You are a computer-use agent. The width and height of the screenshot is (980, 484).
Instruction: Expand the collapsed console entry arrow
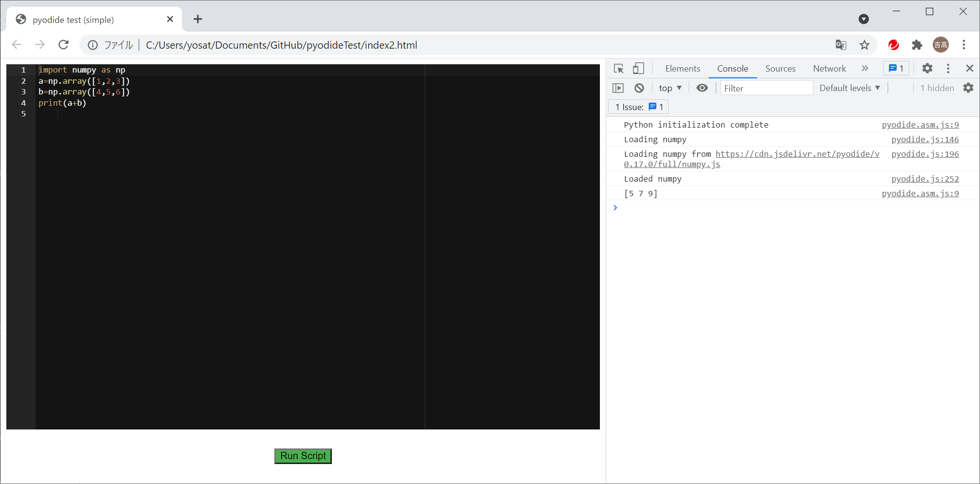(x=615, y=207)
